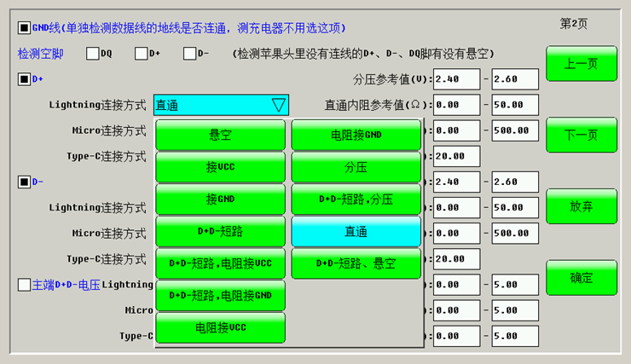Choose 接VCC option in the list
Screen dimensions: 631x364
coord(220,167)
